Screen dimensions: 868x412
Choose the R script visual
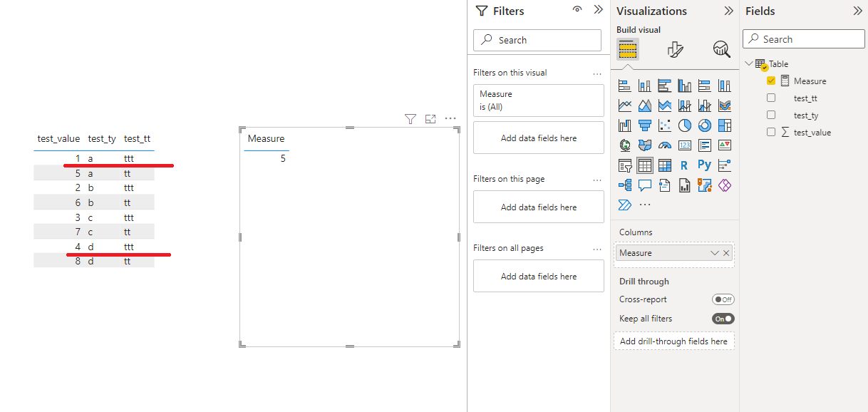click(685, 165)
